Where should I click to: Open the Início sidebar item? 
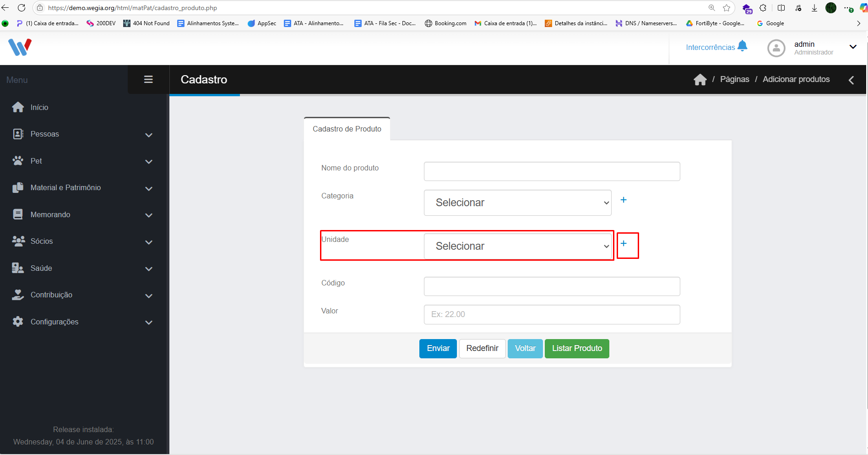point(85,107)
